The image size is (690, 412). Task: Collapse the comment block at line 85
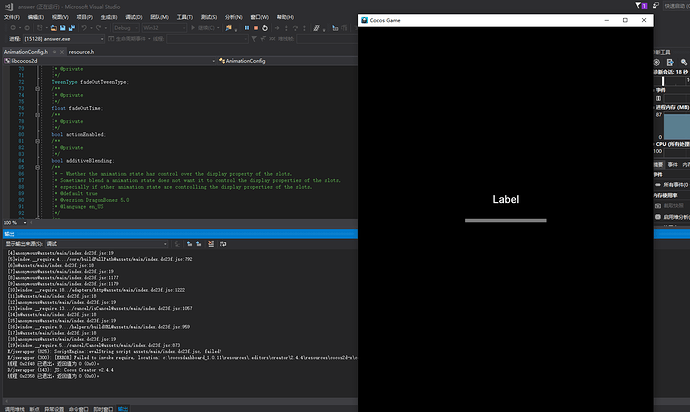(37, 167)
